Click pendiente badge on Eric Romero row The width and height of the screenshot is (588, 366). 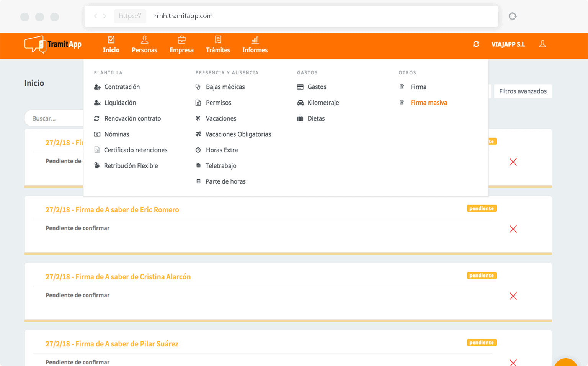[482, 208]
